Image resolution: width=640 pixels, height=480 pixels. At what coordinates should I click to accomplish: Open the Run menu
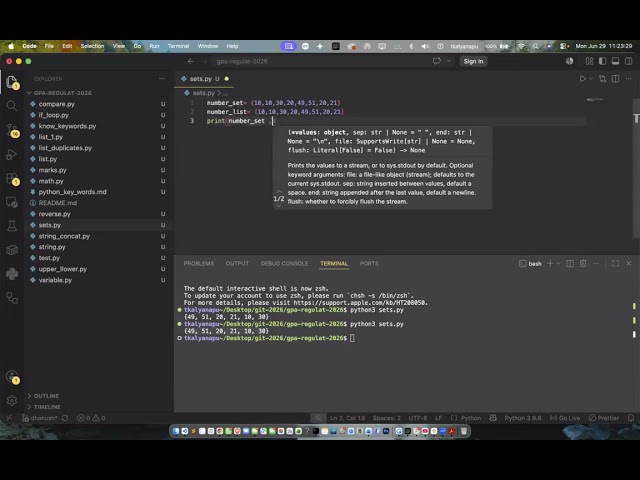pos(154,46)
